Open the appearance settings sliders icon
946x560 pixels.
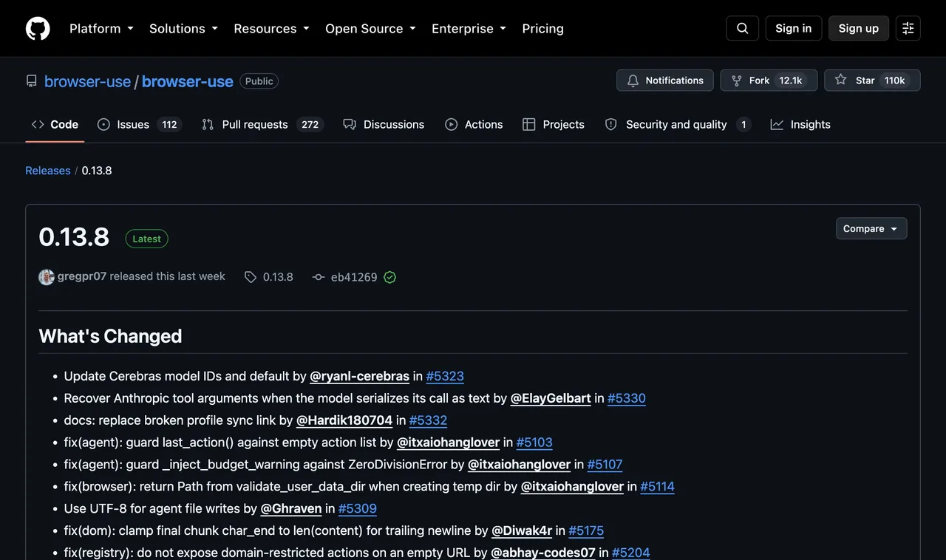908,28
